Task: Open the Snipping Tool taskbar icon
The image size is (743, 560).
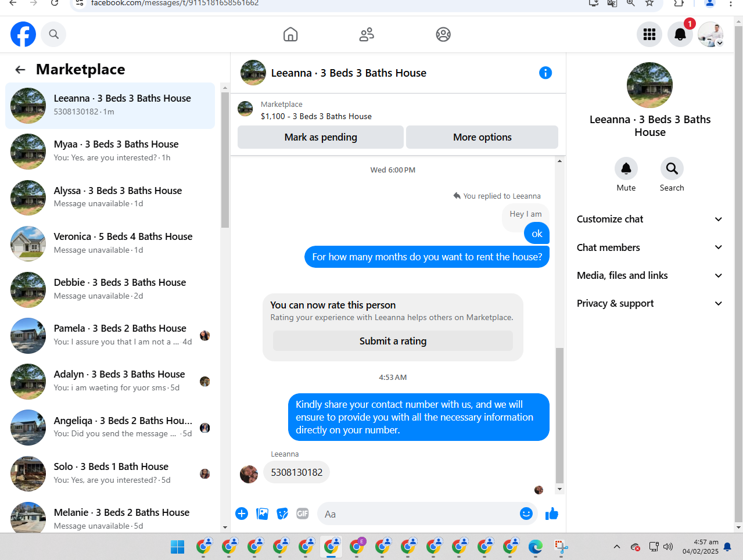Action: tap(561, 547)
